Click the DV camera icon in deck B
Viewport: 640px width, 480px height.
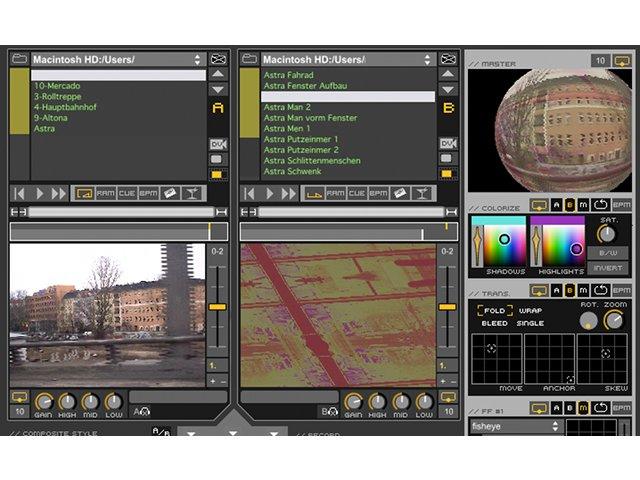[448, 144]
